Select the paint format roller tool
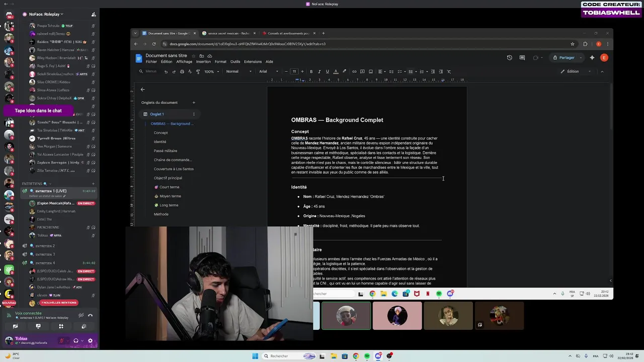This screenshot has height=362, width=644. (198, 71)
